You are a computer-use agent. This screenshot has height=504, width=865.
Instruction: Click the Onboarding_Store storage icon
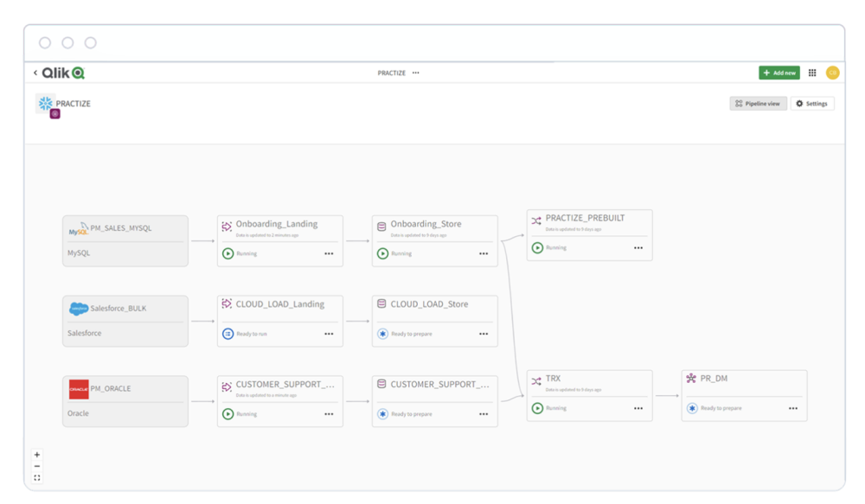point(381,226)
